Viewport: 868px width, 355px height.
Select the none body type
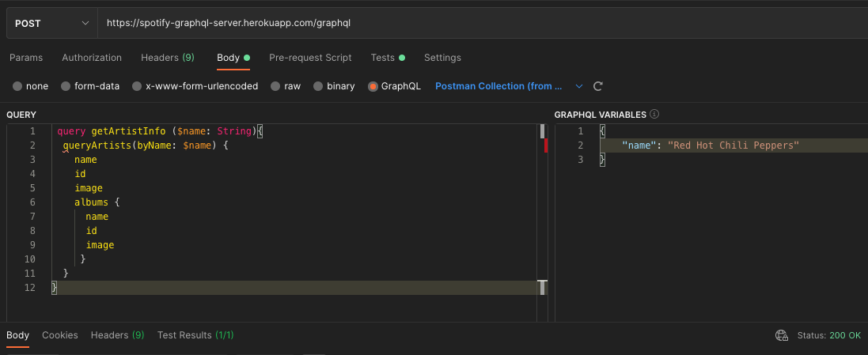tap(30, 86)
